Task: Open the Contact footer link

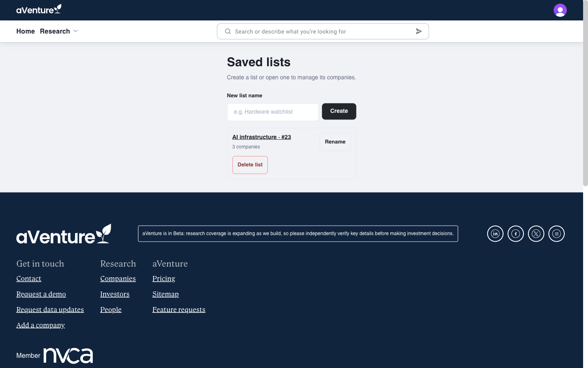Action: 29,278
